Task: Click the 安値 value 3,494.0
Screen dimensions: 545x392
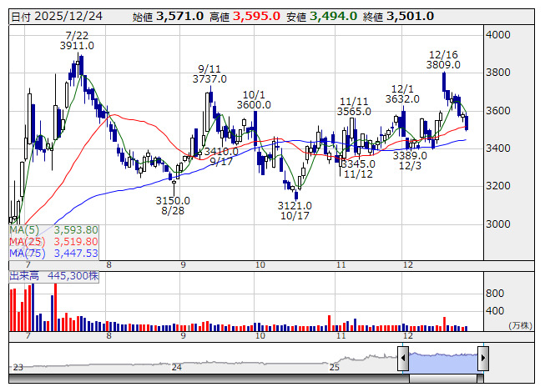Action: click(332, 16)
